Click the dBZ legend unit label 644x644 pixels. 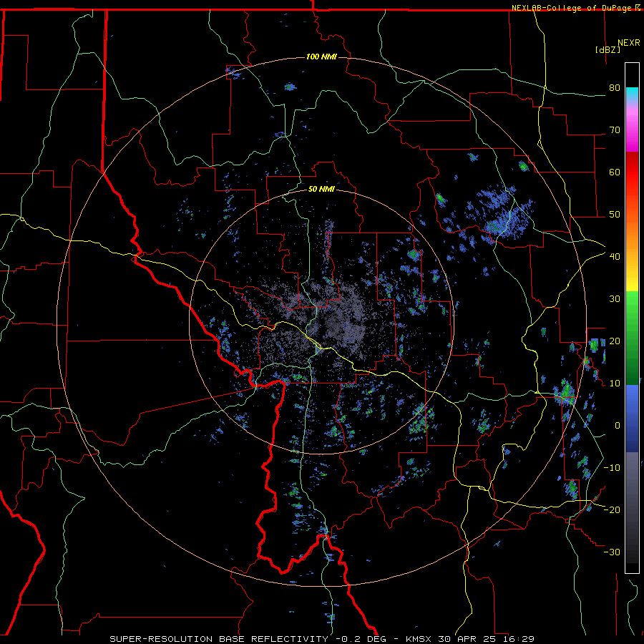pyautogui.click(x=608, y=49)
